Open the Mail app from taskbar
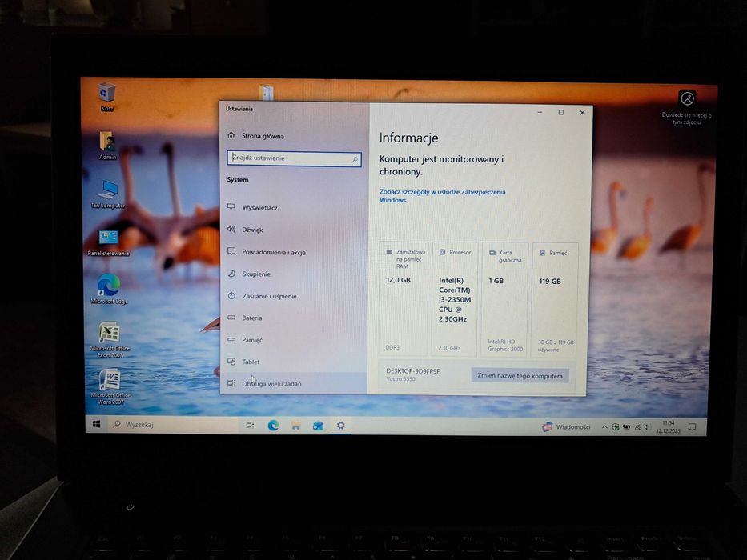Image resolution: width=747 pixels, height=560 pixels. (x=318, y=426)
